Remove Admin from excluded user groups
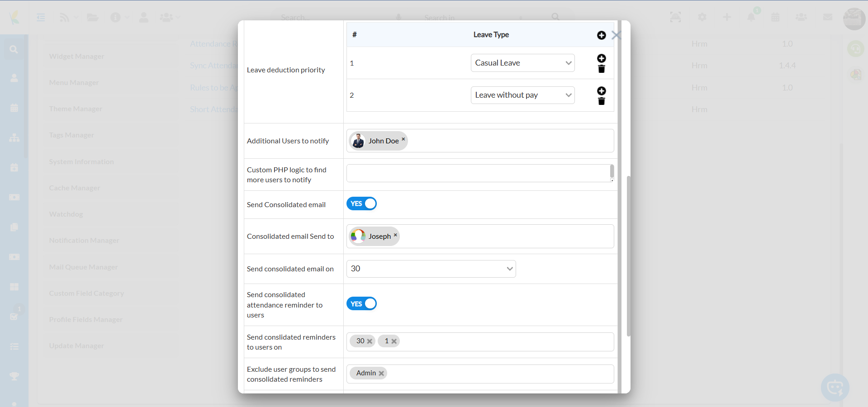Image resolution: width=868 pixels, height=407 pixels. [x=381, y=374]
